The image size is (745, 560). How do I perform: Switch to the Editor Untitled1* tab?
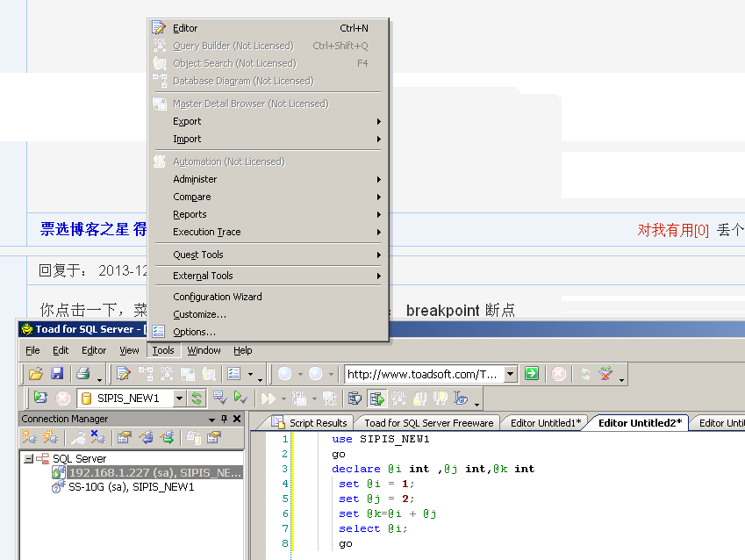(x=544, y=421)
